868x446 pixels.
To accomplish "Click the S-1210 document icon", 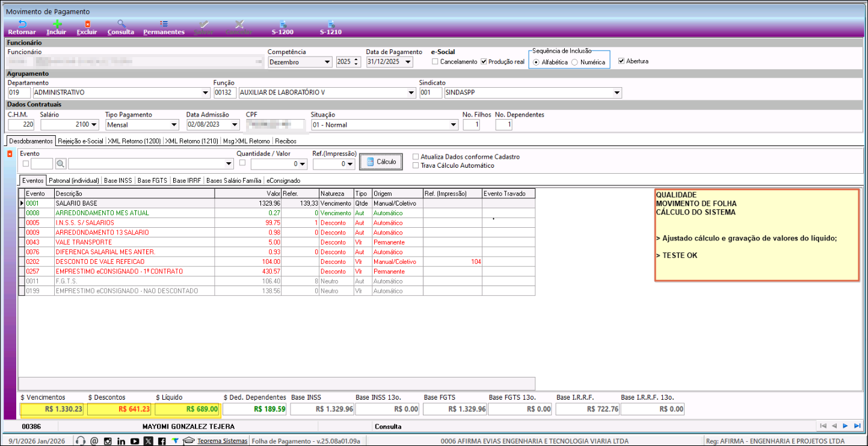I will pos(331,24).
